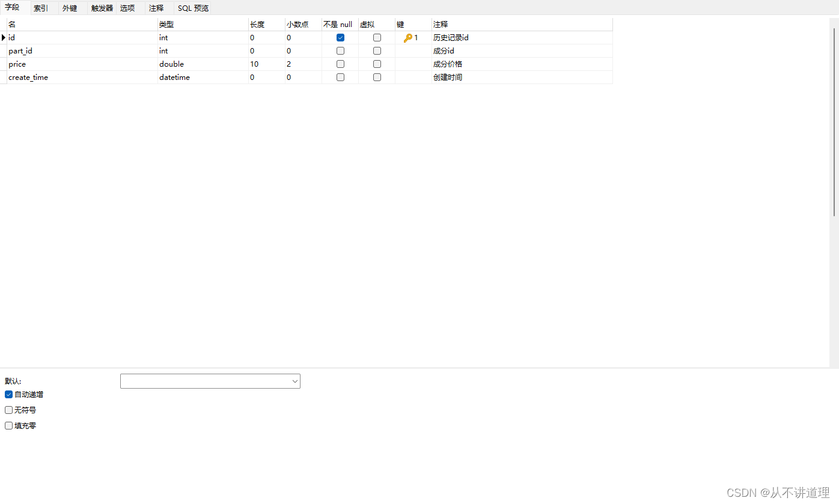The height and width of the screenshot is (504, 839).
Task: Disable the 自动递增 checkbox
Action: (x=8, y=395)
